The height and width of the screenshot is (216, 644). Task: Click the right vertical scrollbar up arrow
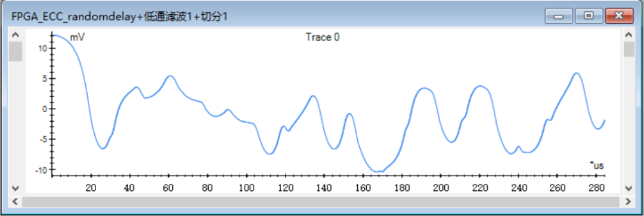tap(629, 35)
